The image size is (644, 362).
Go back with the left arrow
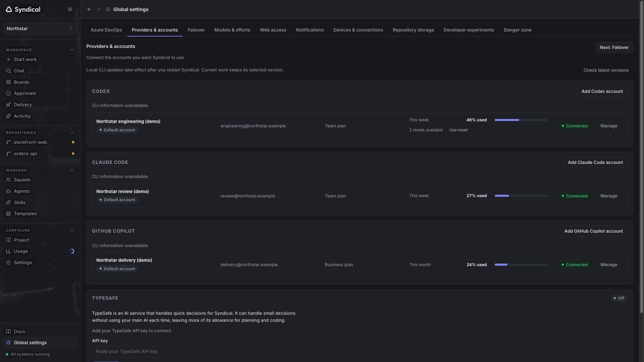(89, 9)
